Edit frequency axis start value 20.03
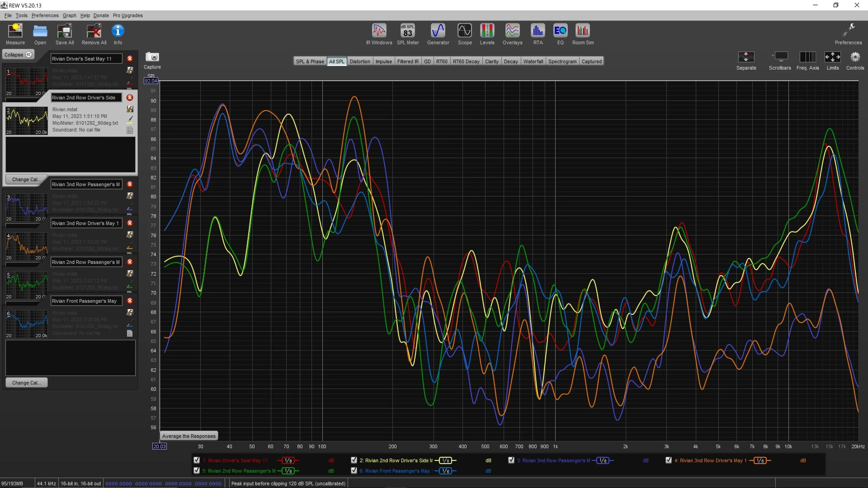868x488 pixels. pos(159,446)
